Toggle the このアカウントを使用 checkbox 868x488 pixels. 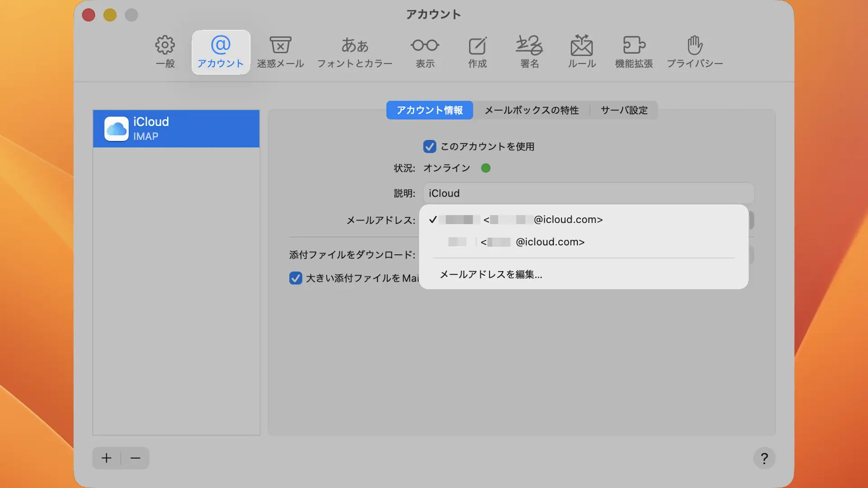[x=429, y=146]
